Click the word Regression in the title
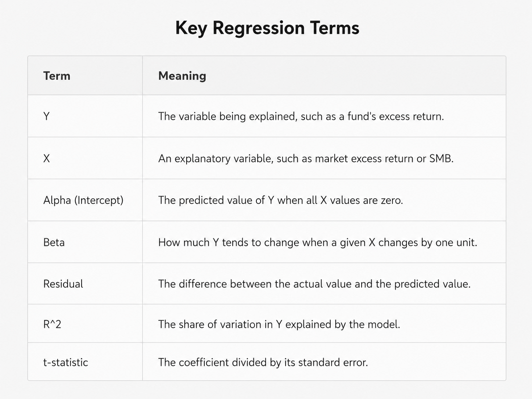Image resolution: width=532 pixels, height=399 pixels. 258,29
